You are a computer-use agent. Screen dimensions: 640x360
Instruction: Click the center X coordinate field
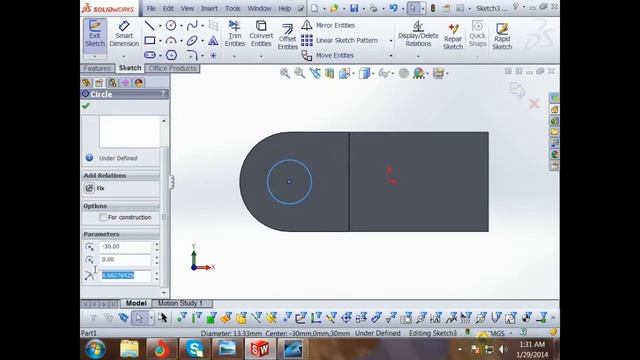pos(126,247)
